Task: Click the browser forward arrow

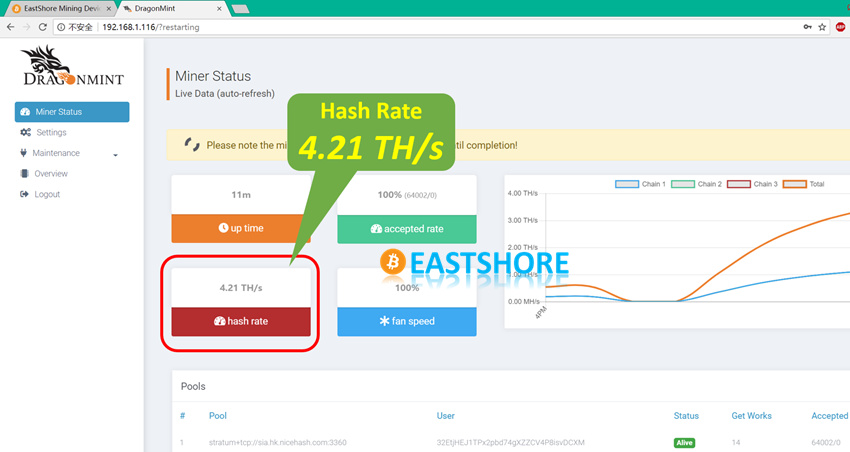Action: (26, 27)
